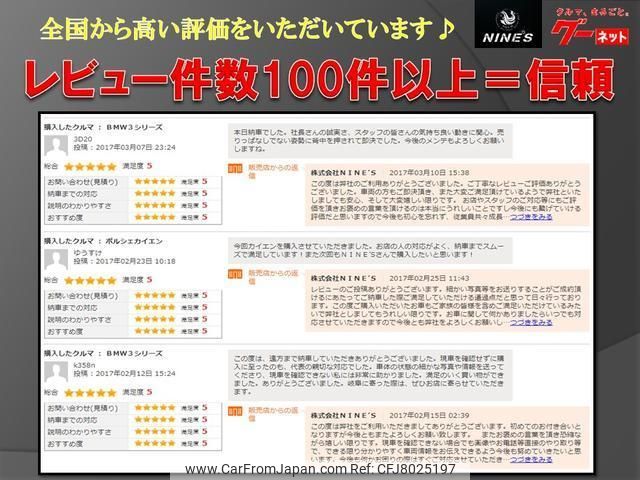Image resolution: width=640 pixels, height=480 pixels.
Task: Open reviewer 3D20's avatar icon
Action: coord(58,145)
